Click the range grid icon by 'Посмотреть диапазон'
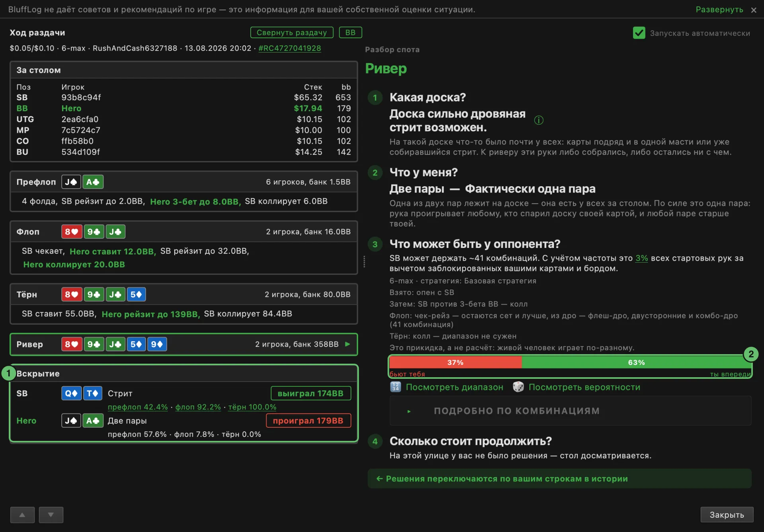The image size is (764, 532). click(x=396, y=387)
